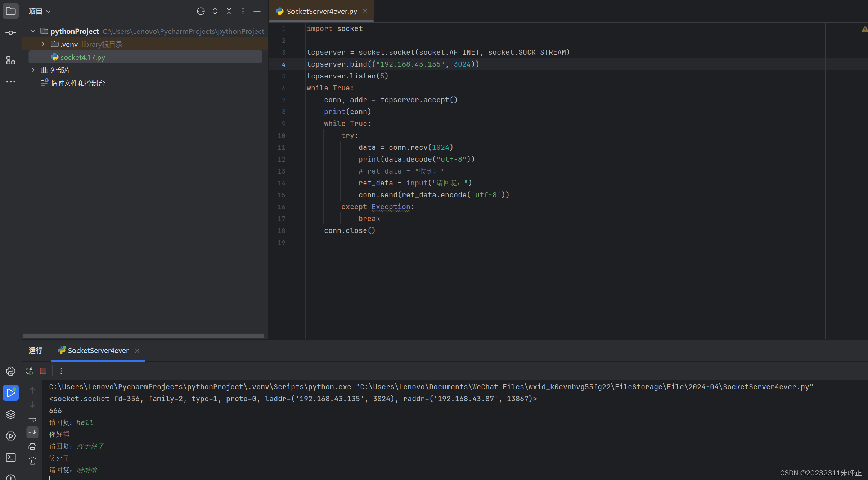Open the Commit tool window icon
The height and width of the screenshot is (480, 868).
(11, 33)
